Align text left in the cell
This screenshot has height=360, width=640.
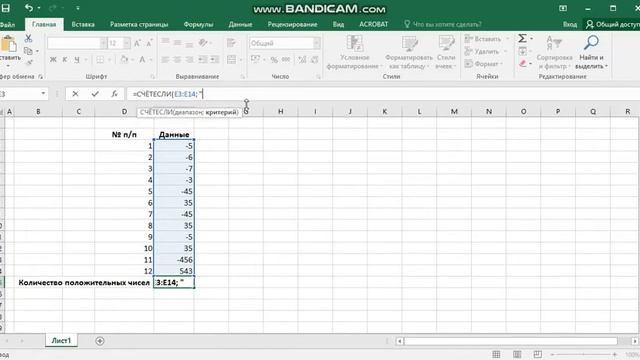[165, 60]
